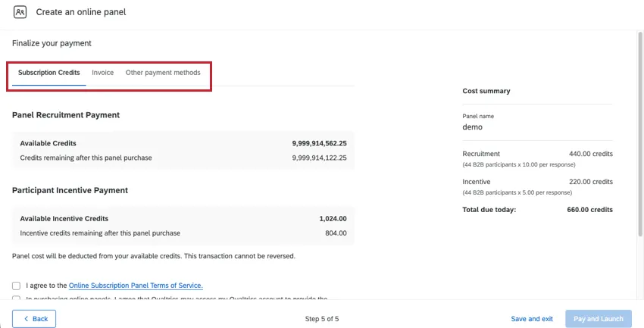Click the 'Finalize your payment' heading
644x328 pixels.
point(52,43)
